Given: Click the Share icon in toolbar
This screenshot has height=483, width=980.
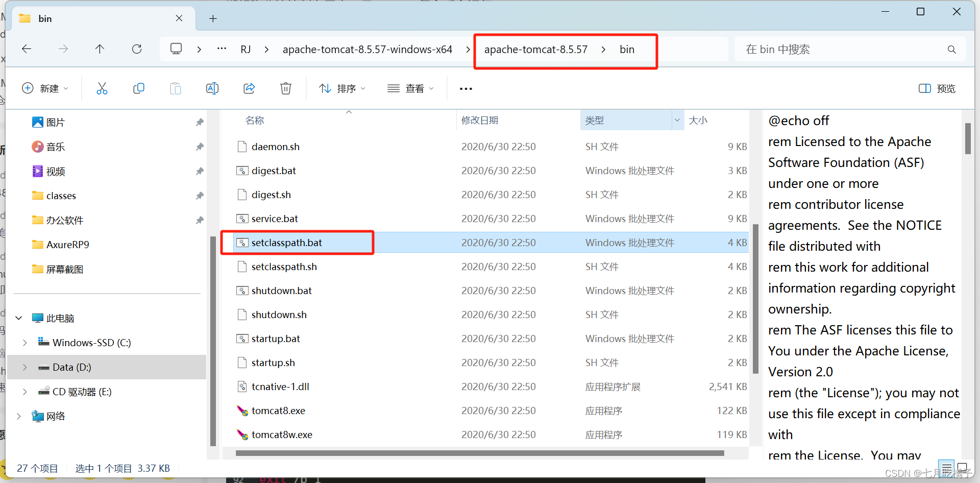Looking at the screenshot, I should pos(249,88).
